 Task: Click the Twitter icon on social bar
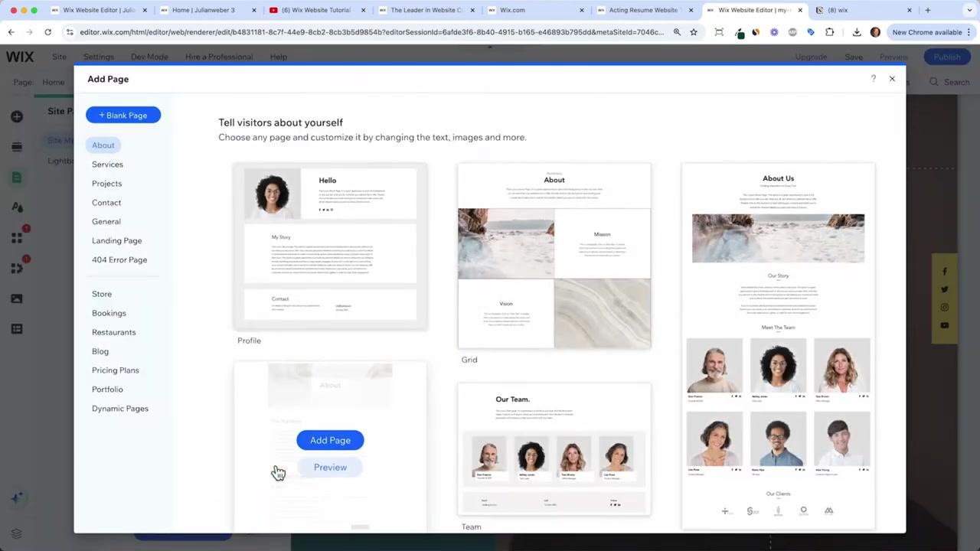[945, 289]
